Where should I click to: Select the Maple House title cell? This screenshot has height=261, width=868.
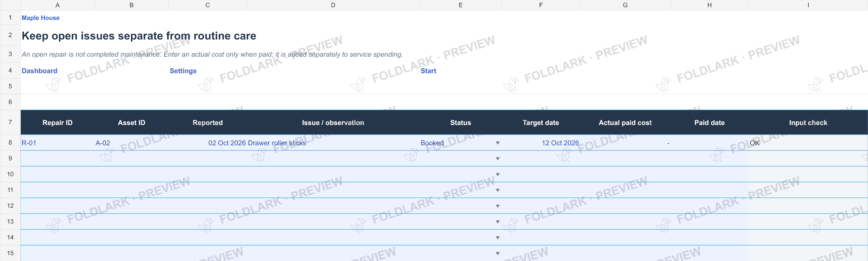click(x=40, y=18)
